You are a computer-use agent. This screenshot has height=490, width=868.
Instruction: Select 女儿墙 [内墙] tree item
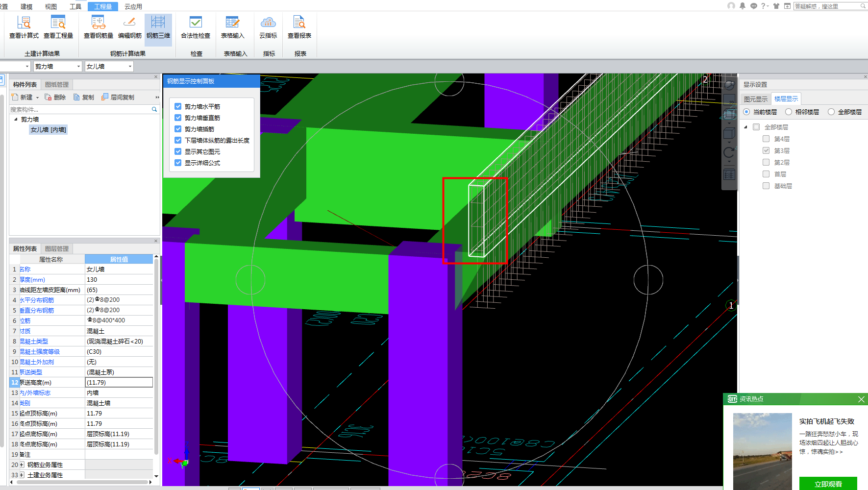click(48, 129)
